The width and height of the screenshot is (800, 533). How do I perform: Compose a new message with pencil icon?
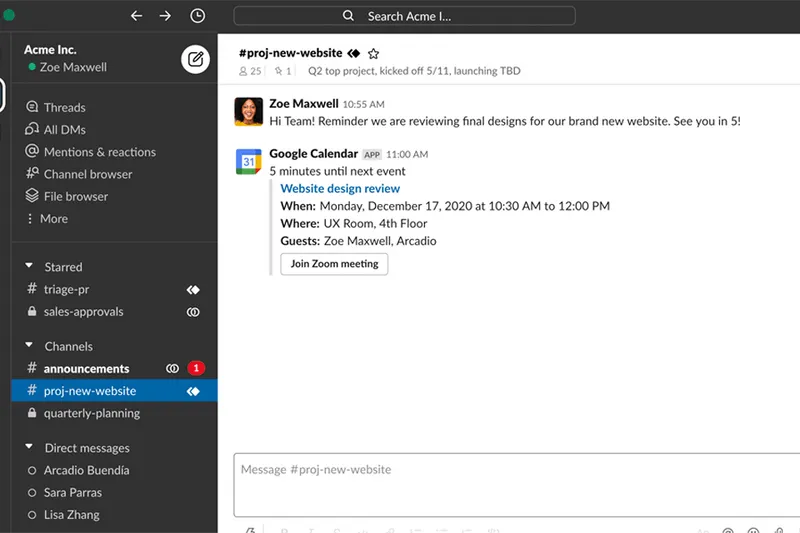pyautogui.click(x=195, y=59)
